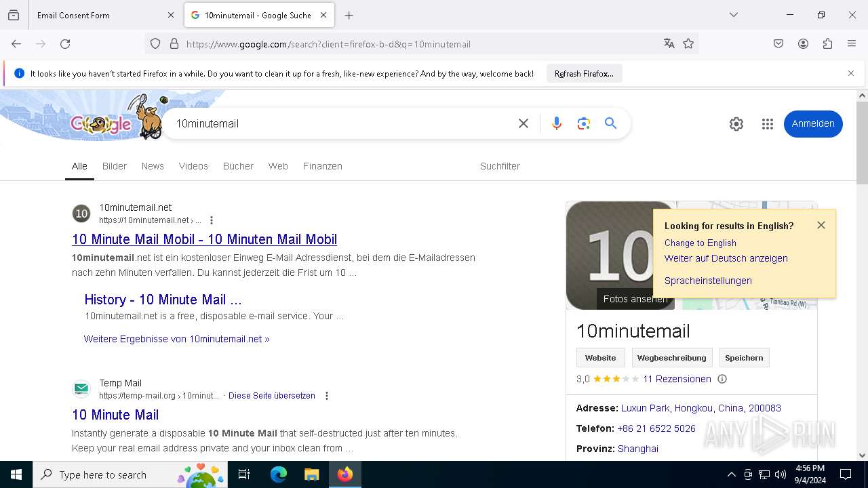Click Weiter auf Deutsch anzeigen link

pos(726,258)
